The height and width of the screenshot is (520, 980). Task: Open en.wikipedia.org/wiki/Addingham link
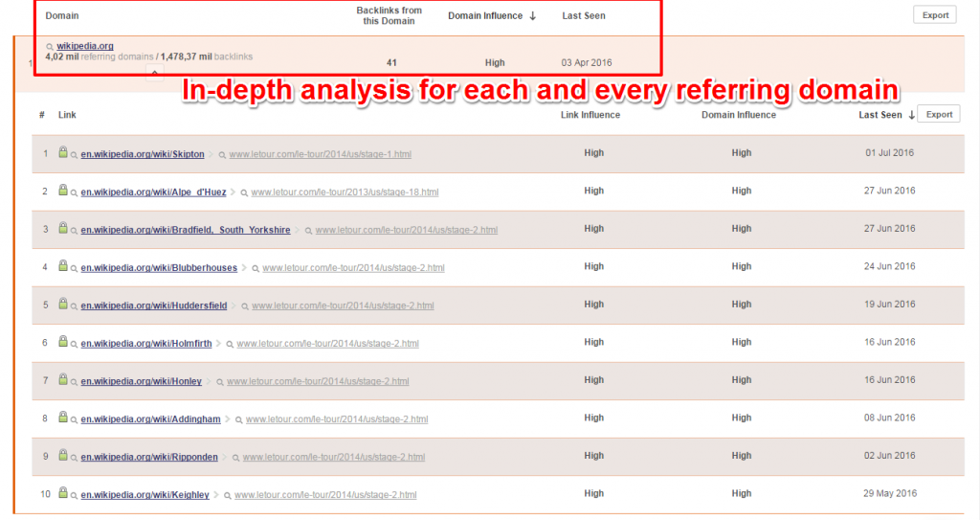tap(150, 419)
